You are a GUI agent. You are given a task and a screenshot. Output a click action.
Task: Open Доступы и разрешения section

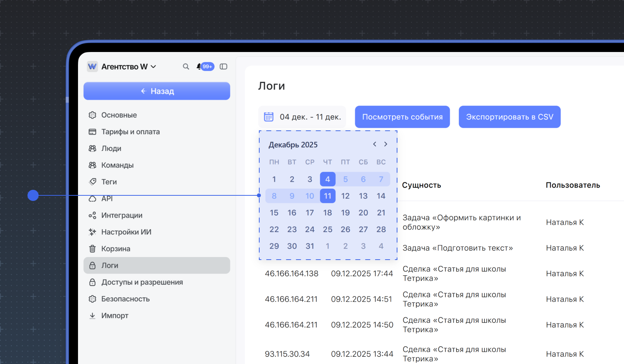tap(142, 282)
